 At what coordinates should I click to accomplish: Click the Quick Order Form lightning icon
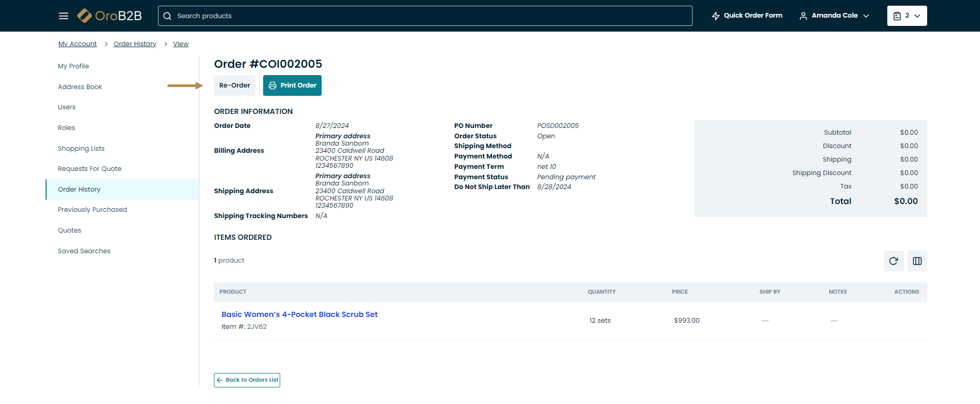point(716,16)
